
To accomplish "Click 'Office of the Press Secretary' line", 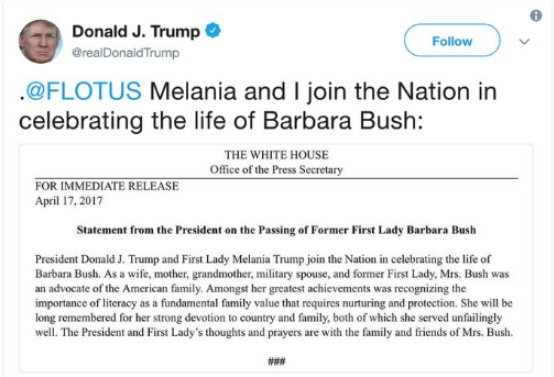I will click(x=276, y=170).
